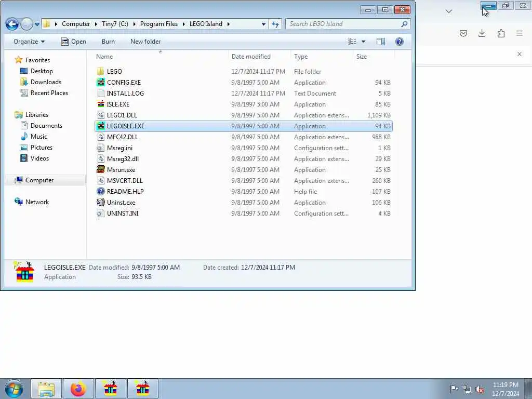Viewport: 532px width, 399px height.
Task: Click the Windows Start orb
Action: 14,389
